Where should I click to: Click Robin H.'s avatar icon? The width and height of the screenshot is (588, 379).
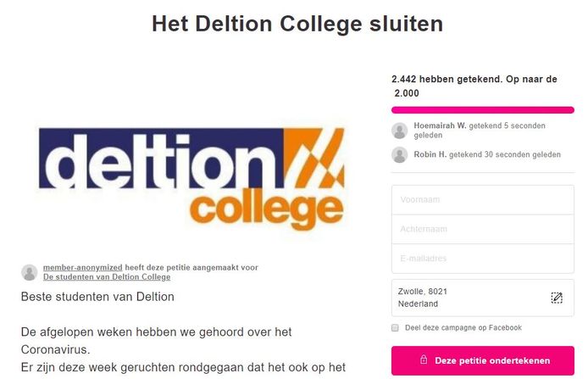click(400, 155)
